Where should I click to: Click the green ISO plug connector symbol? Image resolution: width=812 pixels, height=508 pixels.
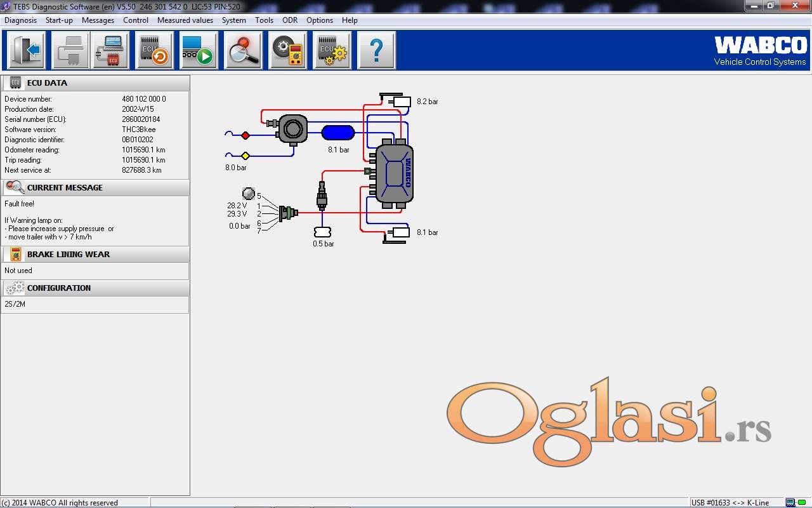tap(289, 213)
